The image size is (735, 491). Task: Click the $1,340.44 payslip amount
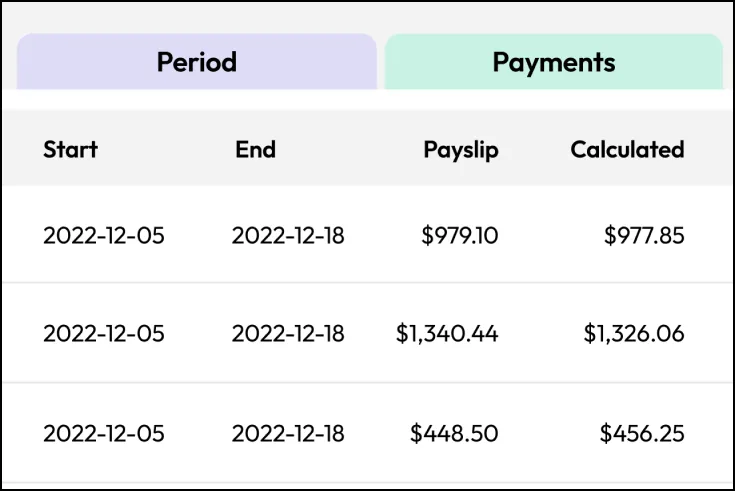click(x=447, y=334)
